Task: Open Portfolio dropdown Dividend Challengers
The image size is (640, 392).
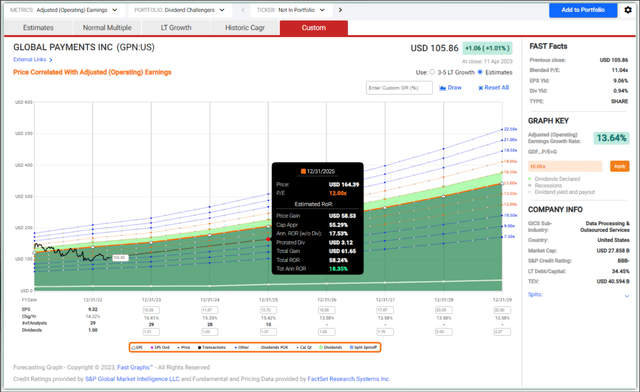Action: click(179, 10)
